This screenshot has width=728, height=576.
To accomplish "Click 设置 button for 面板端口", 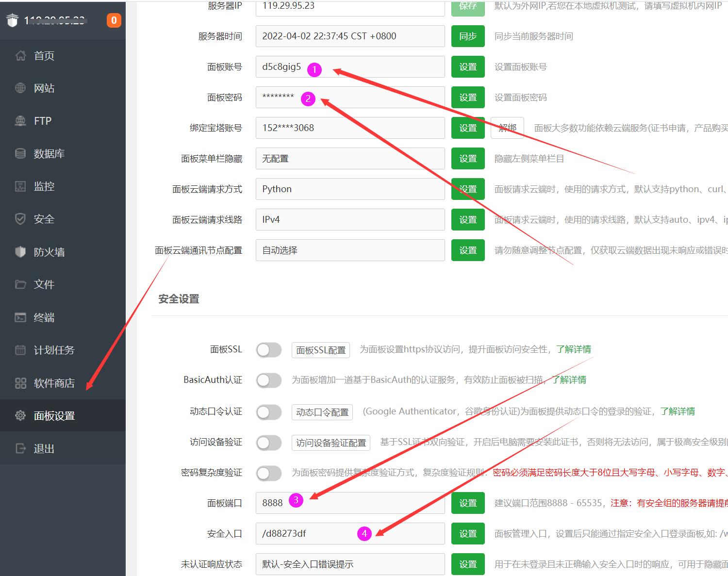I will tap(468, 503).
